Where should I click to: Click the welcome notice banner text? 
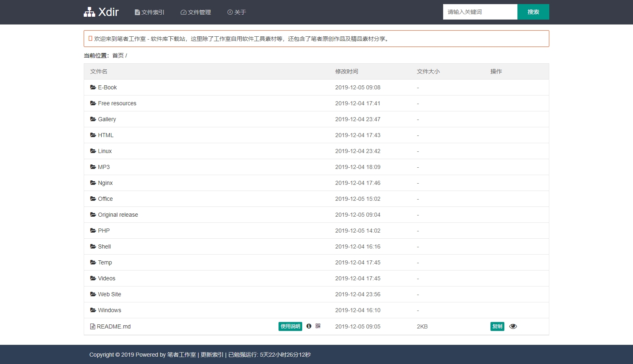[242, 39]
